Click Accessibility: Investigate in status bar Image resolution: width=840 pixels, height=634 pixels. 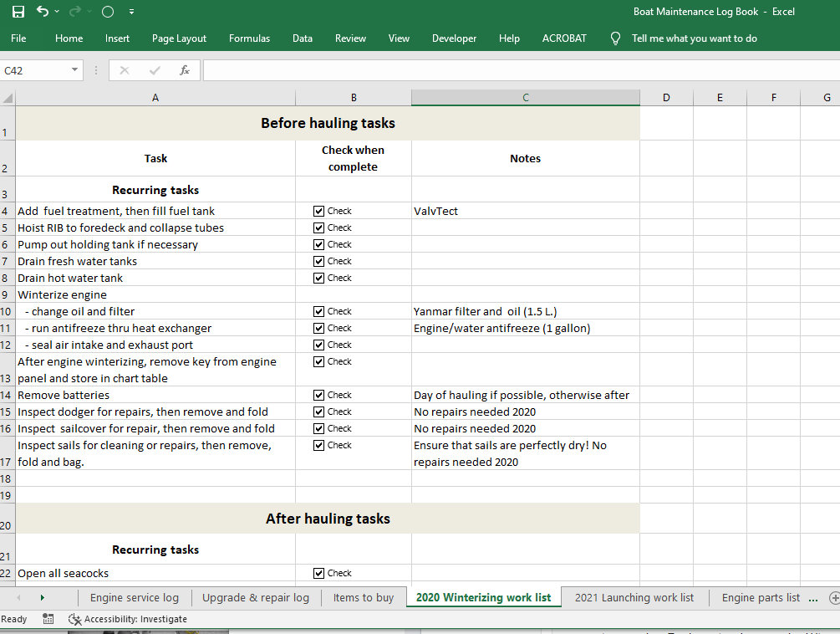point(128,619)
